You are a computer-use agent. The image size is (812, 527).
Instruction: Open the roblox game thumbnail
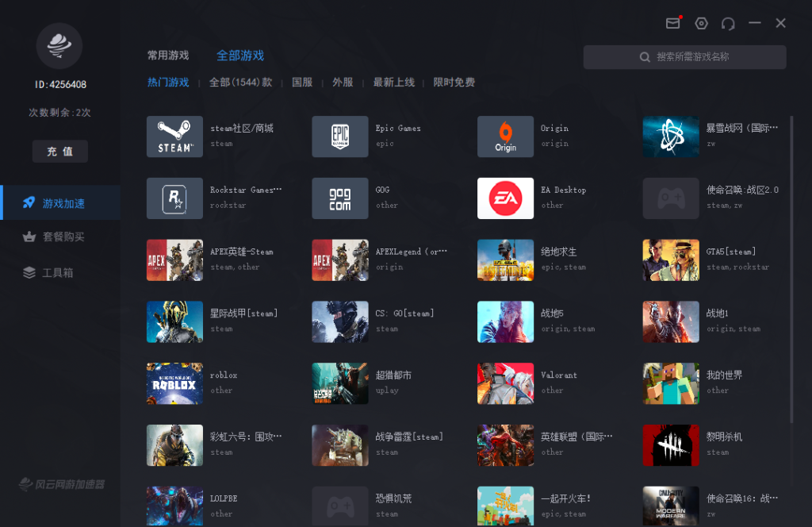(174, 383)
